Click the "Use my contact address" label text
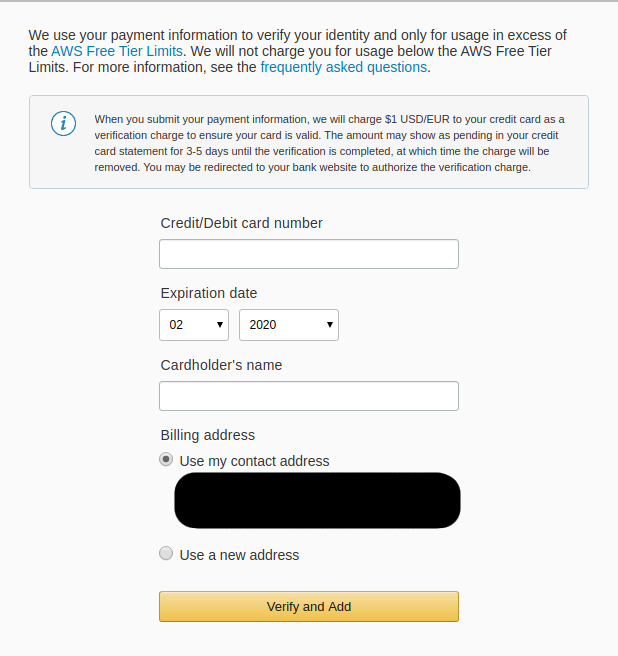This screenshot has width=618, height=656. click(x=254, y=461)
